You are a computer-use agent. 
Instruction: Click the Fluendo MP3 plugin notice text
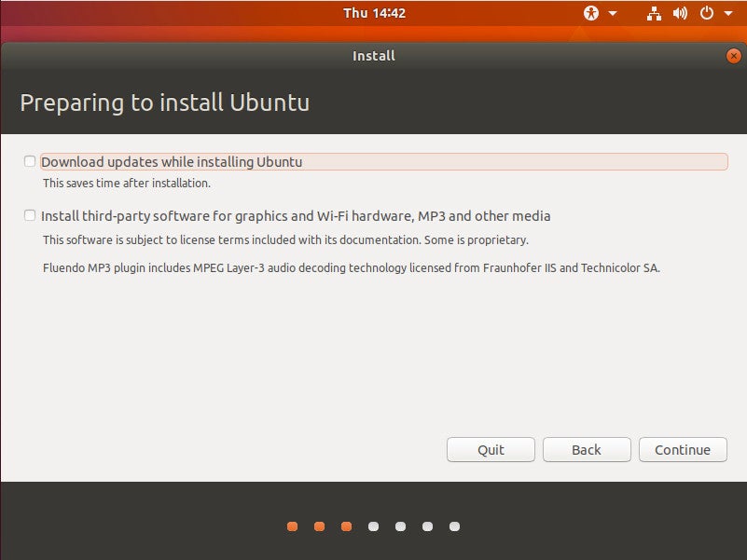click(x=352, y=267)
